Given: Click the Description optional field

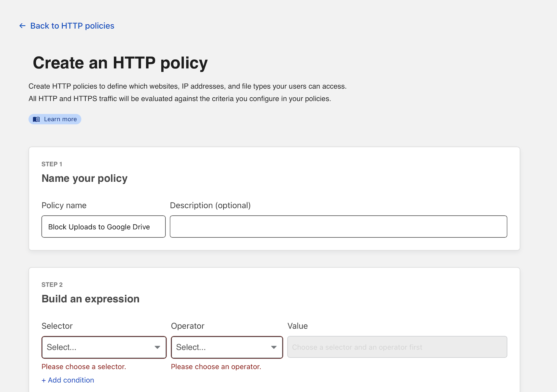Looking at the screenshot, I should coord(338,227).
